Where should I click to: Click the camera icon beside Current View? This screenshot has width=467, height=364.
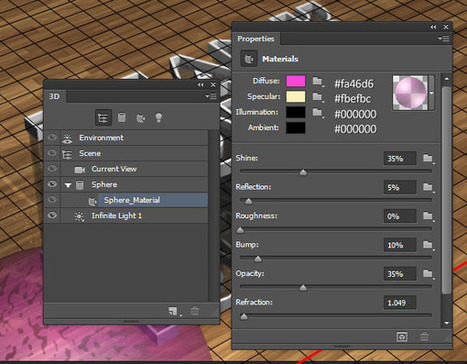click(x=80, y=170)
